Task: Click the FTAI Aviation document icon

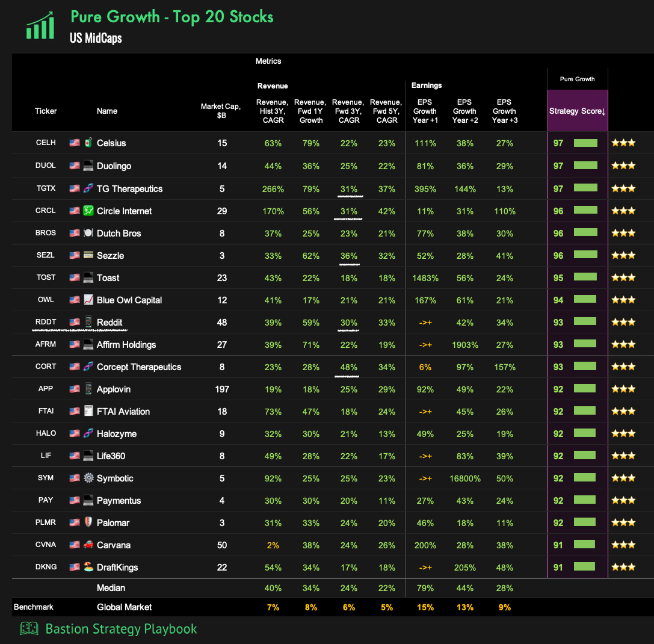Action: pos(88,410)
